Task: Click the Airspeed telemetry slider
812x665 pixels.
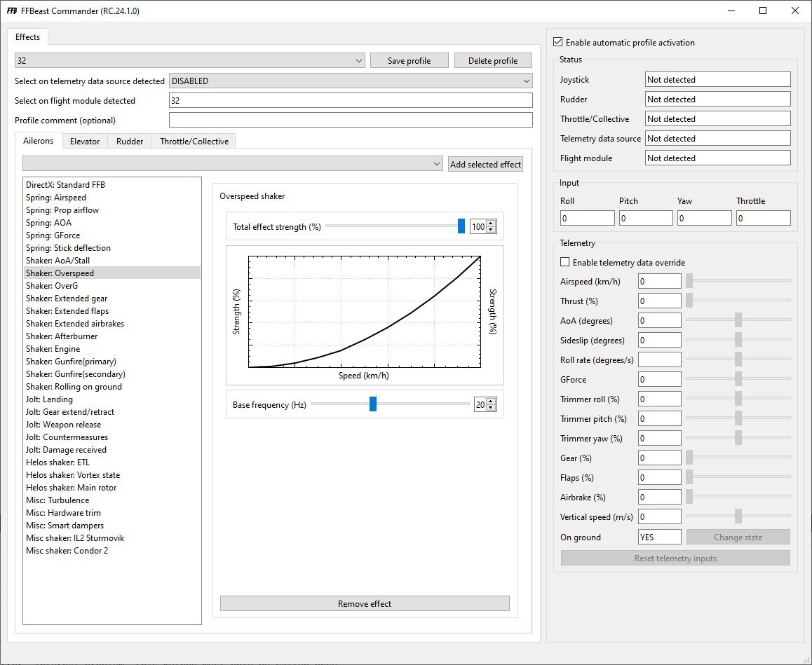Action: pyautogui.click(x=738, y=281)
